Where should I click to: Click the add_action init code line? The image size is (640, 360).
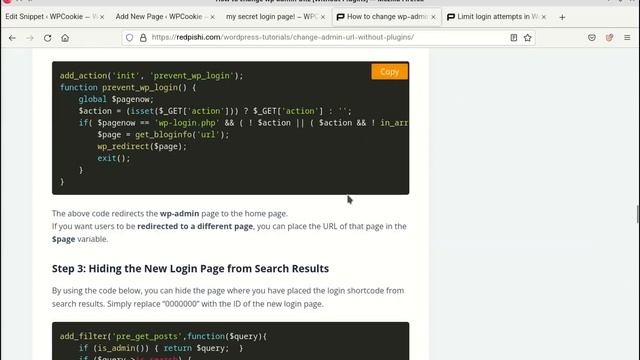151,76
